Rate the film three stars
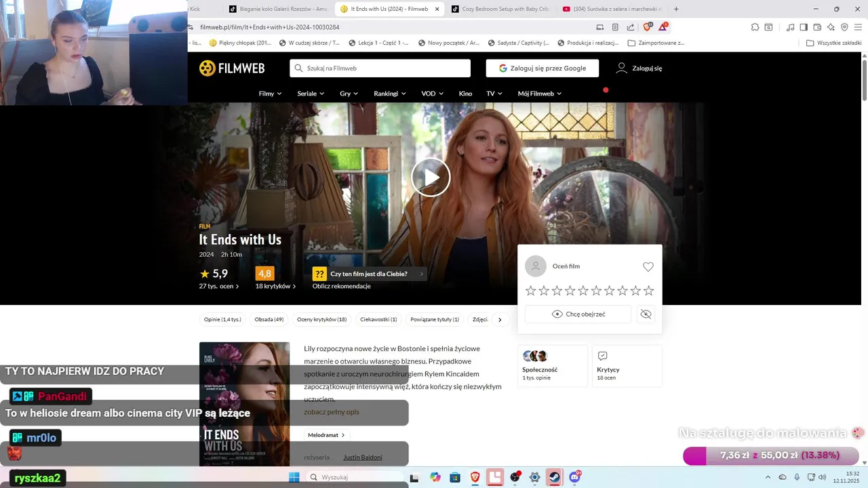 point(557,290)
